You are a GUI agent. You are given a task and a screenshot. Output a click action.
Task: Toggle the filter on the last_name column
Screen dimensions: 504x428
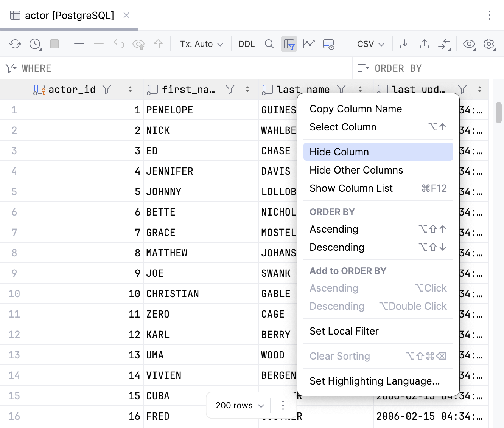click(x=342, y=89)
